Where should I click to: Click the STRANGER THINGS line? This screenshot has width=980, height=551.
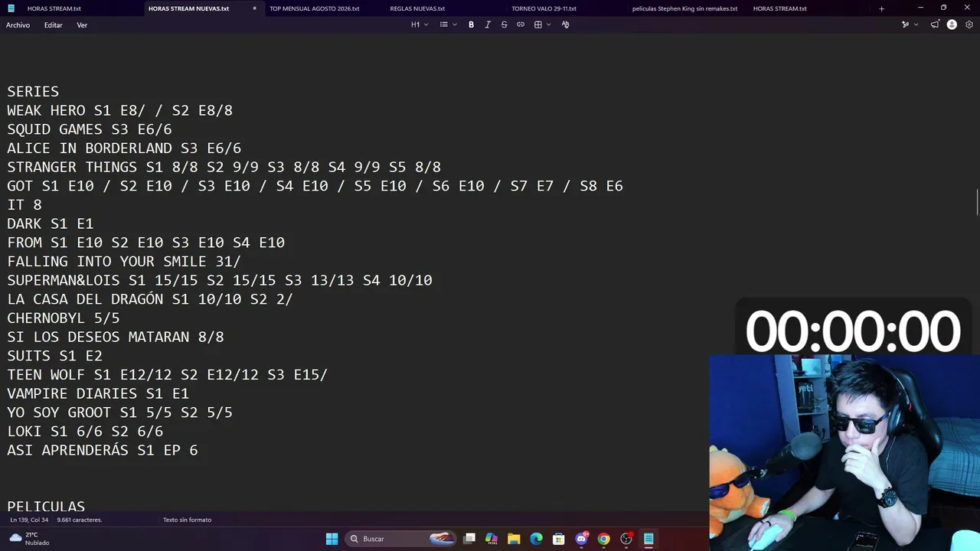click(224, 168)
